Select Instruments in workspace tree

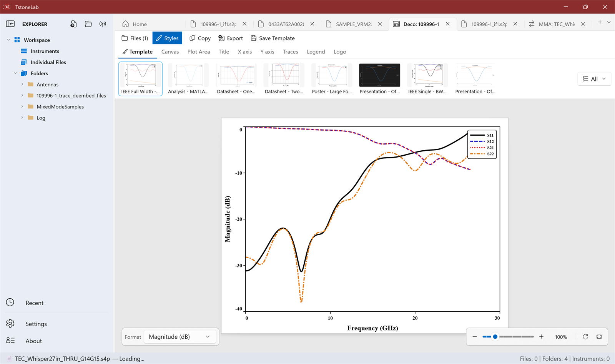point(45,51)
